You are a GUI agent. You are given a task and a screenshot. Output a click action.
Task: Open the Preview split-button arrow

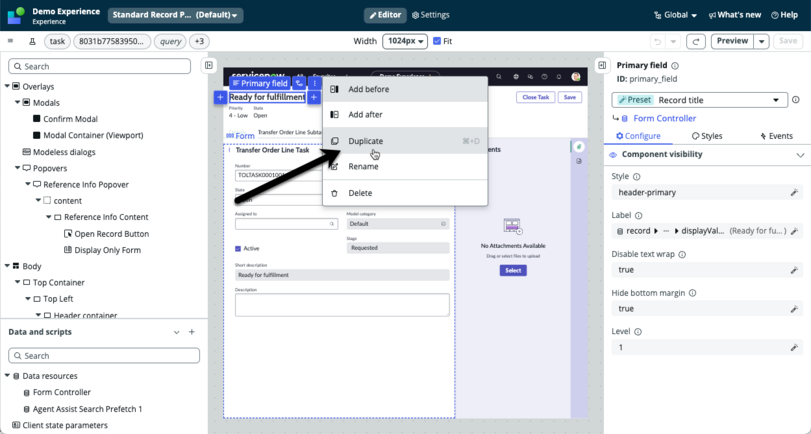pyautogui.click(x=761, y=41)
